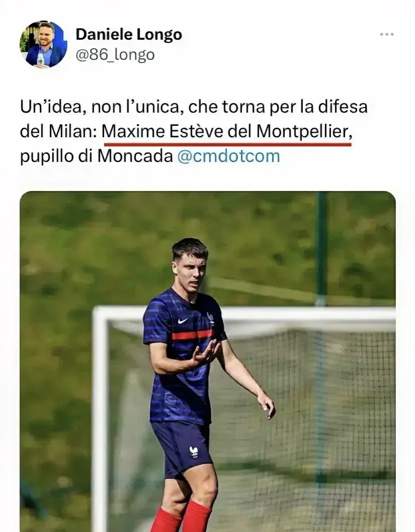Click the Nike swoosh on the jersey
This screenshot has height=532, width=415.
(182, 321)
